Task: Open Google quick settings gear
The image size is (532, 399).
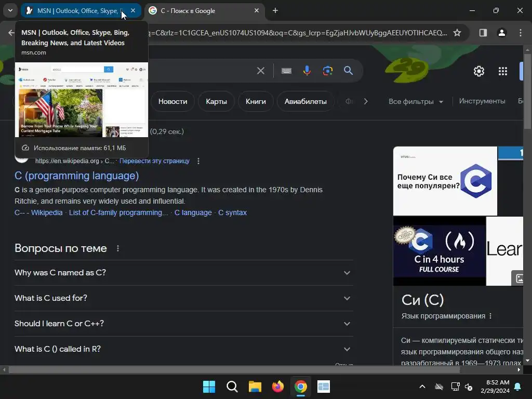Action: pyautogui.click(x=478, y=71)
